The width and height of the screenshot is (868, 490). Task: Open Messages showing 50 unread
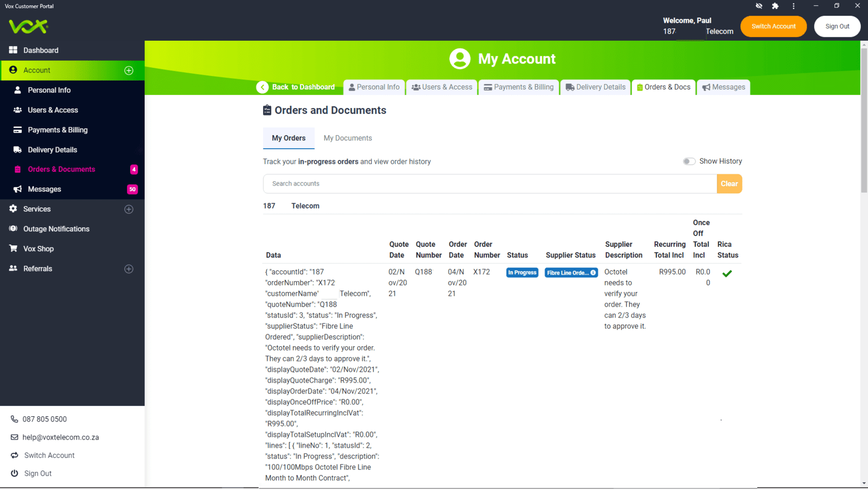point(44,189)
